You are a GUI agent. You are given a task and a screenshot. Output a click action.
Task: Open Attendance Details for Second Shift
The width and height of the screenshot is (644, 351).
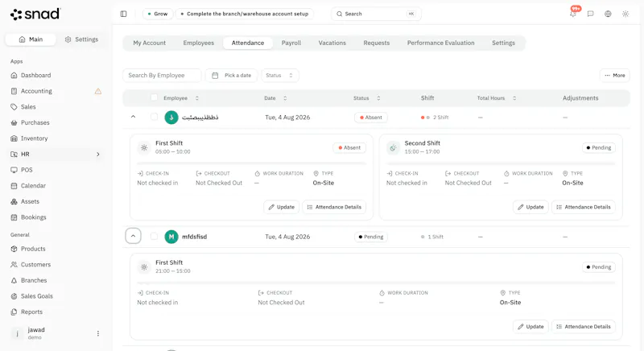pos(583,207)
